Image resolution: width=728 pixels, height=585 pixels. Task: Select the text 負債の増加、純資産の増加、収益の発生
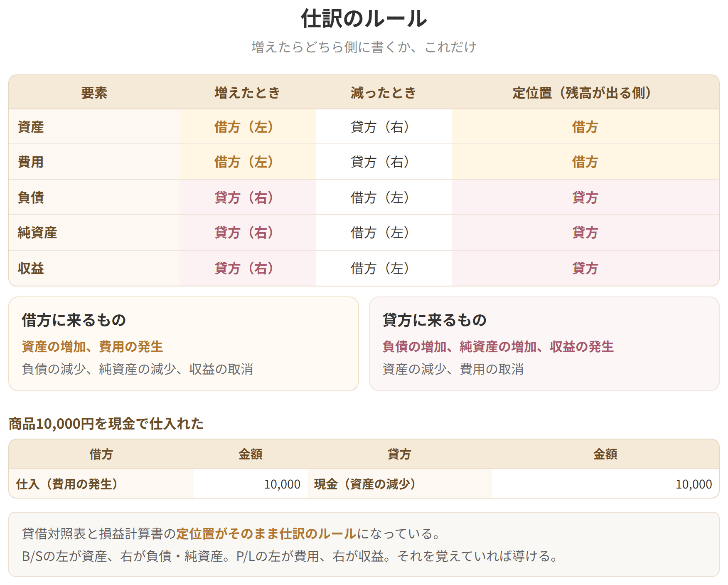(498, 346)
